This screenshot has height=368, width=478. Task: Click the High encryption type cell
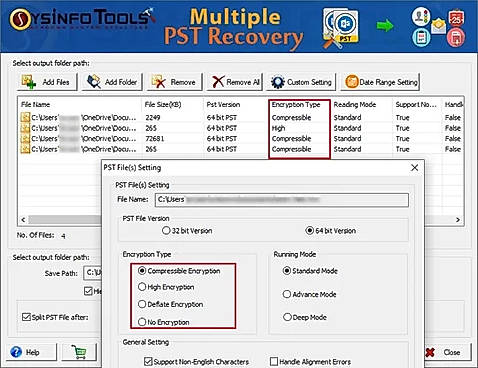tap(278, 128)
